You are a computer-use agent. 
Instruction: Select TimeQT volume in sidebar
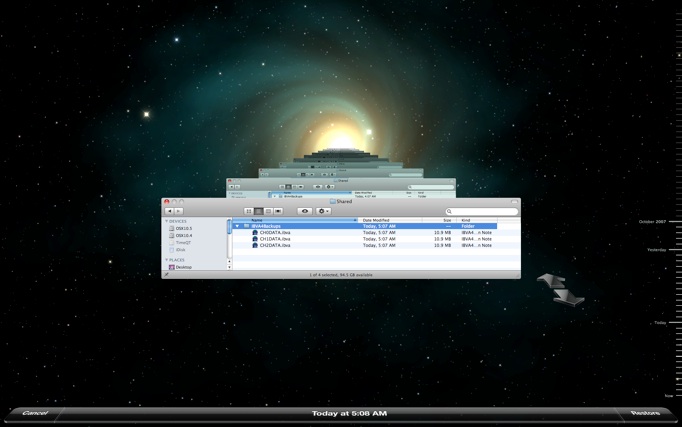180,243
